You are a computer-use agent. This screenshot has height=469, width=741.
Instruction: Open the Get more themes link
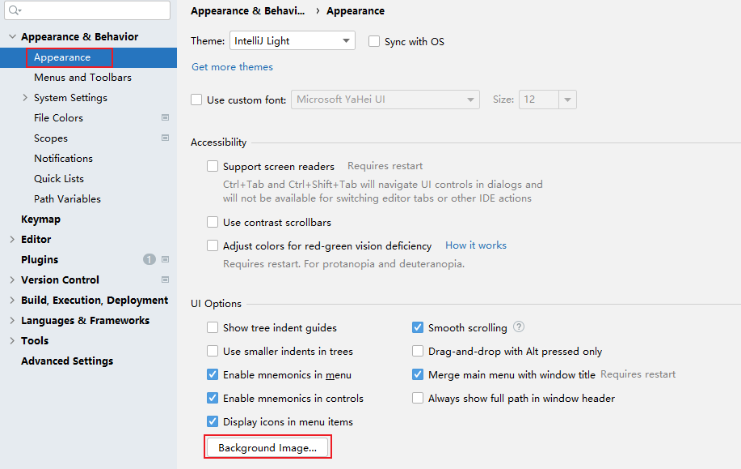point(232,67)
